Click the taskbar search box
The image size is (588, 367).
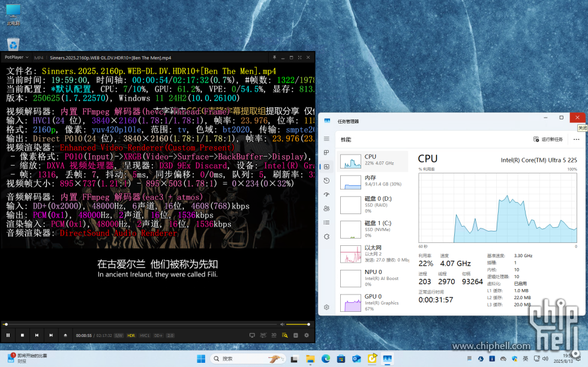[x=248, y=359]
